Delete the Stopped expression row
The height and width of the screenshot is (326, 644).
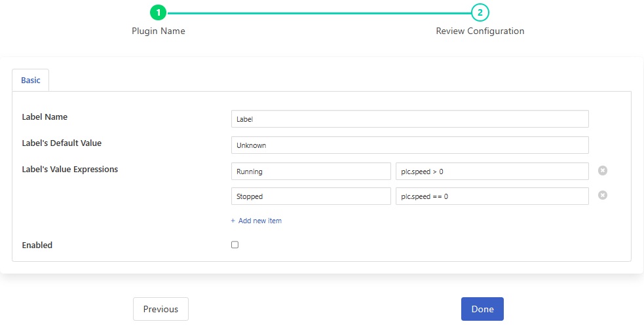(603, 195)
